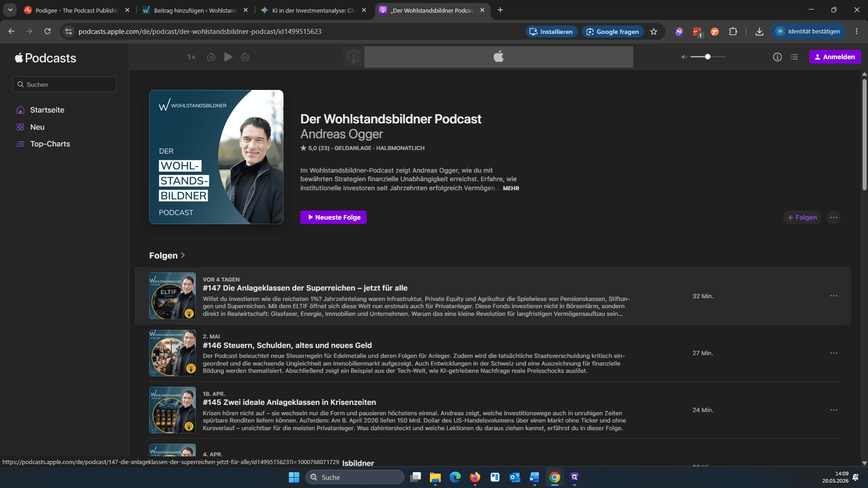Image resolution: width=868 pixels, height=488 pixels.
Task: Open the tab search dropdown arrow
Action: [x=10, y=10]
